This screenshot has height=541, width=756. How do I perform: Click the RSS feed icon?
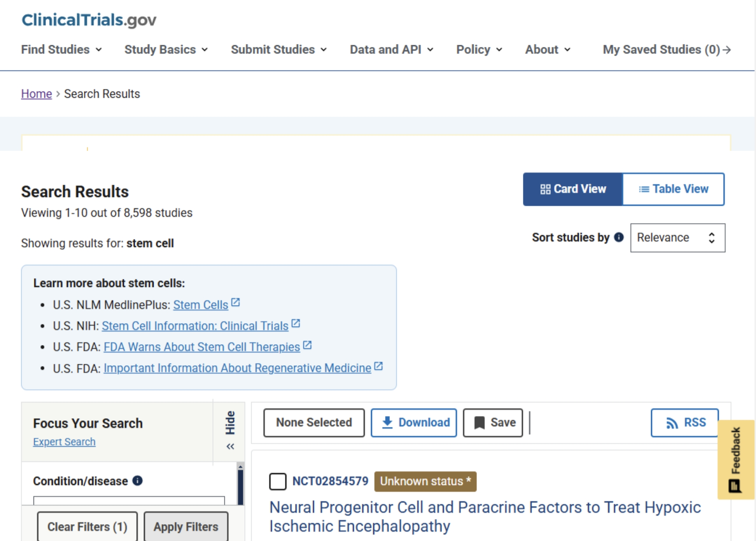(x=671, y=423)
